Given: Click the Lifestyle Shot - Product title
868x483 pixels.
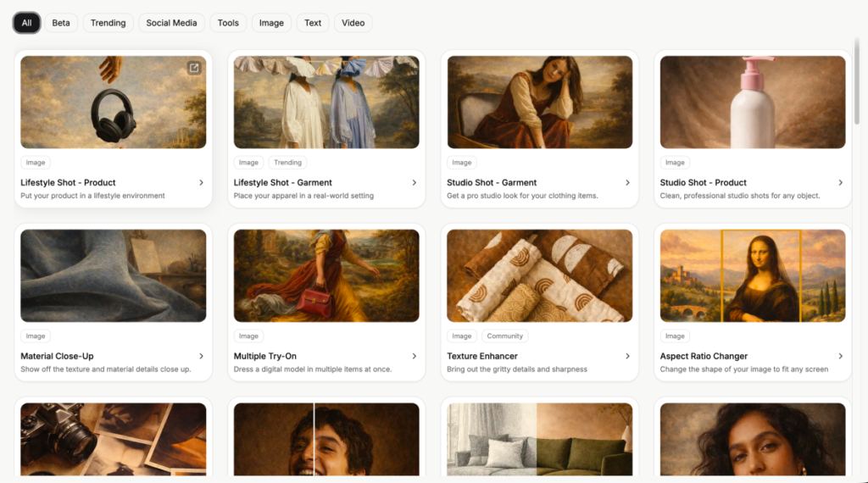Looking at the screenshot, I should coord(68,182).
